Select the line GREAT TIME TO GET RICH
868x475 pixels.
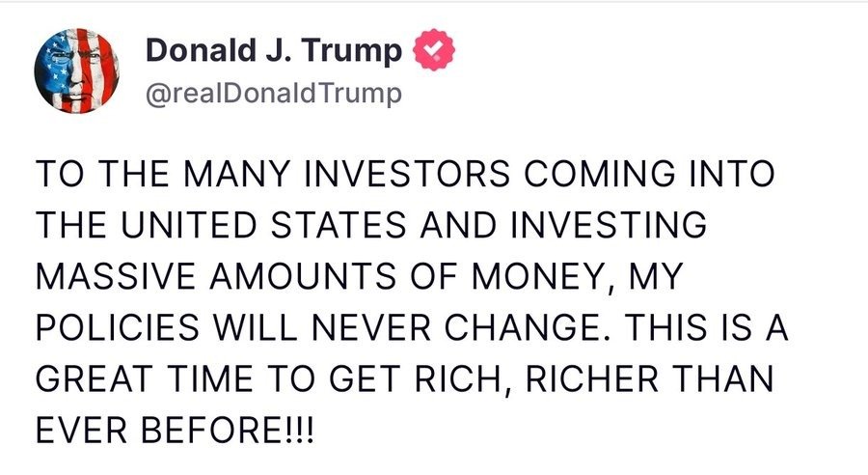pos(405,379)
